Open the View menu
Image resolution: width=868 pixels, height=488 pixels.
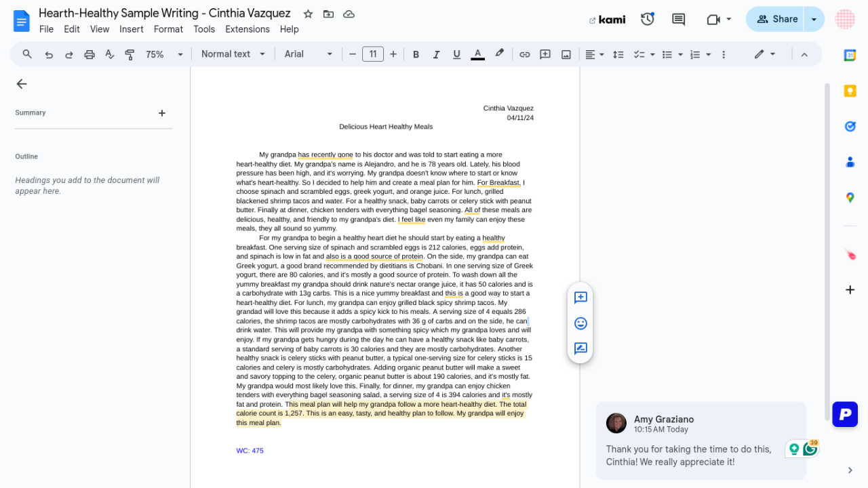100,29
